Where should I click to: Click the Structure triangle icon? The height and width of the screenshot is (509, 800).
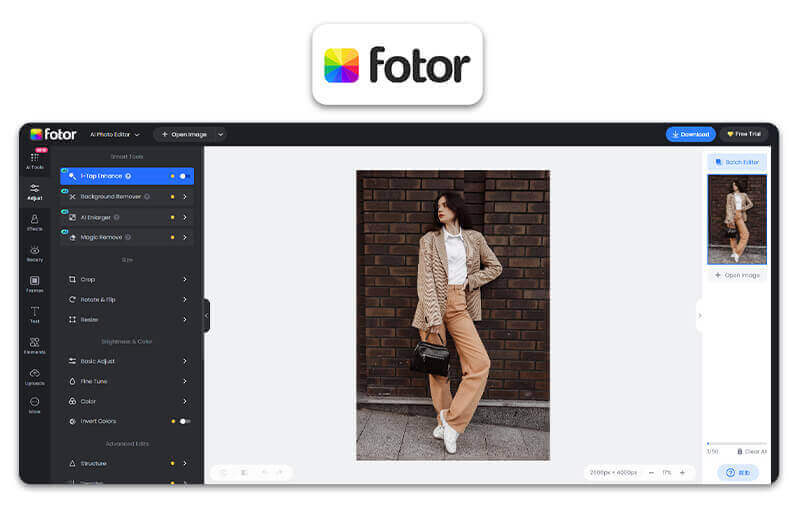pyautogui.click(x=72, y=463)
